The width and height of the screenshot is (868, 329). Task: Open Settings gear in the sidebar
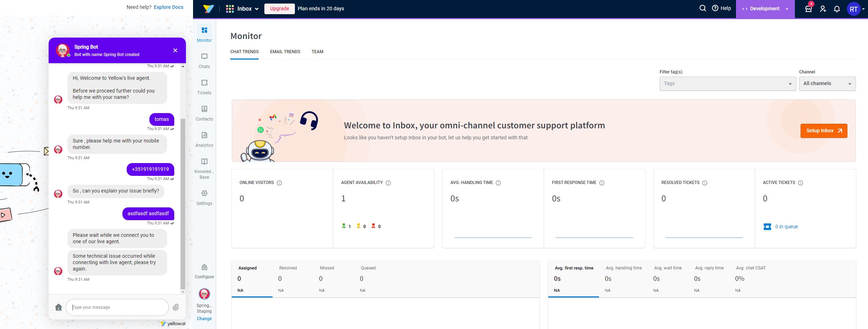[x=204, y=197]
